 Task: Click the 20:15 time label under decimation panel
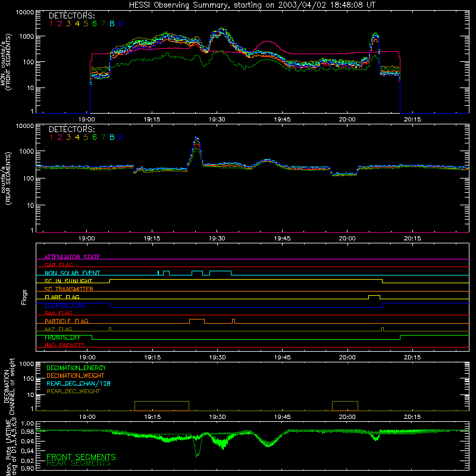tap(412, 417)
